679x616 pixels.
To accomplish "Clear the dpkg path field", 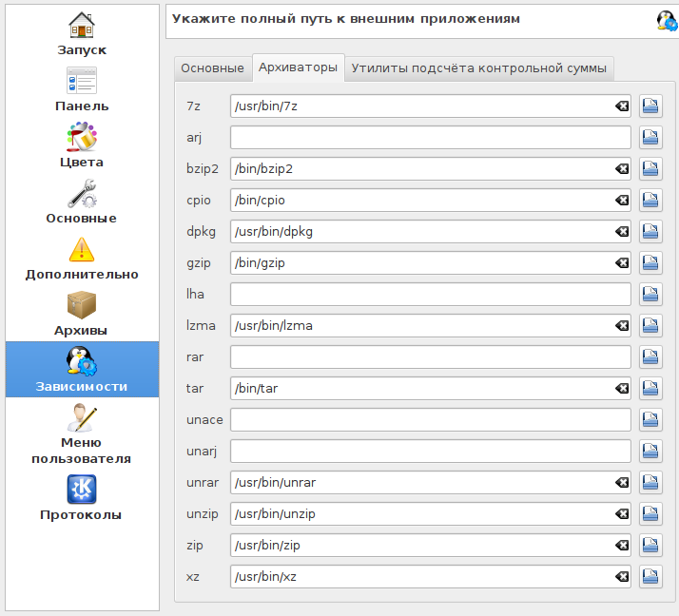I will click(622, 232).
